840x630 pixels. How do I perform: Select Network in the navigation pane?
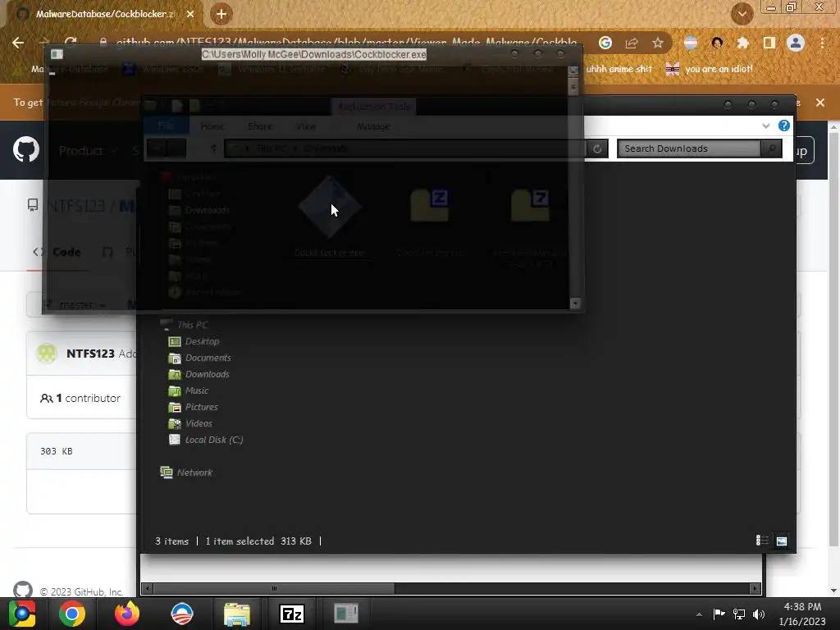(x=186, y=472)
